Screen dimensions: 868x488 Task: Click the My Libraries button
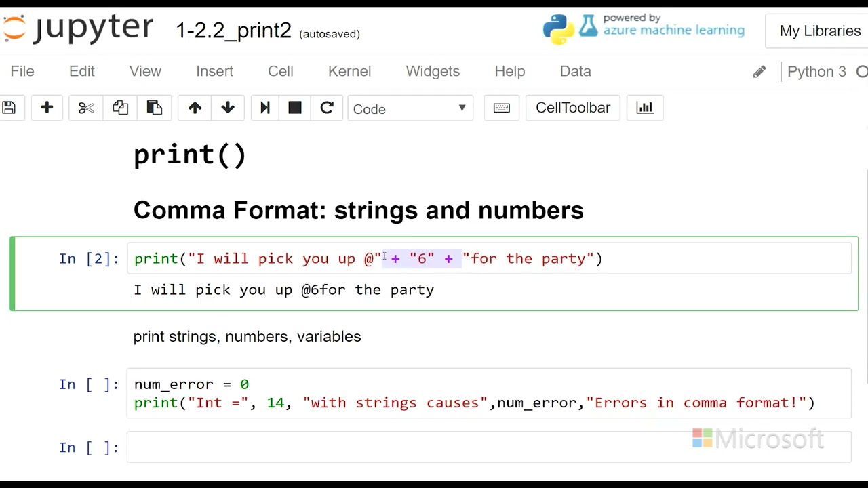click(817, 31)
